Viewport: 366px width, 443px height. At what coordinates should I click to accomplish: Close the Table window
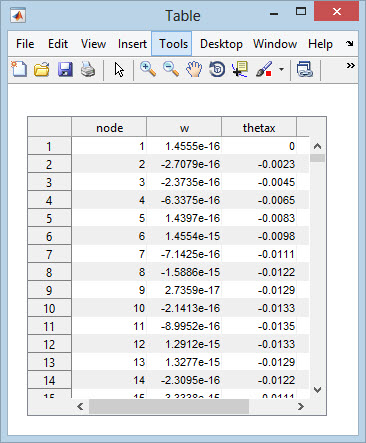[337, 12]
